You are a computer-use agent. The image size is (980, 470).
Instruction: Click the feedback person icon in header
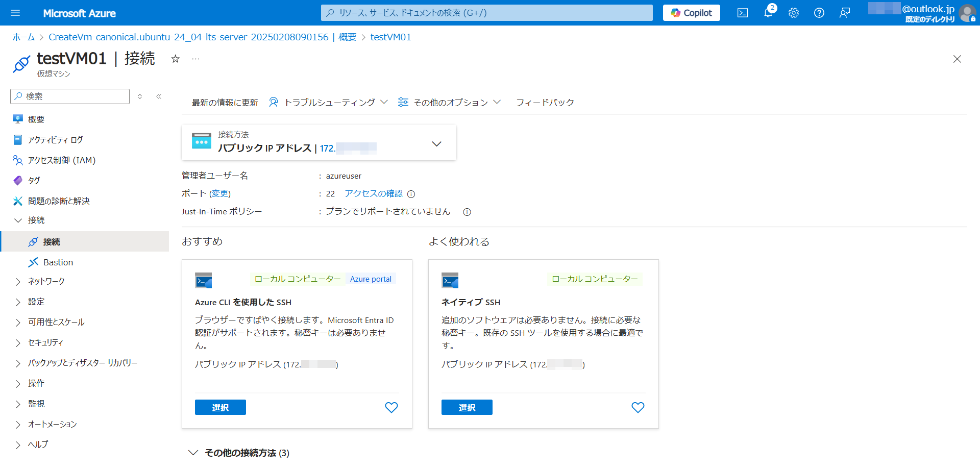[844, 13]
